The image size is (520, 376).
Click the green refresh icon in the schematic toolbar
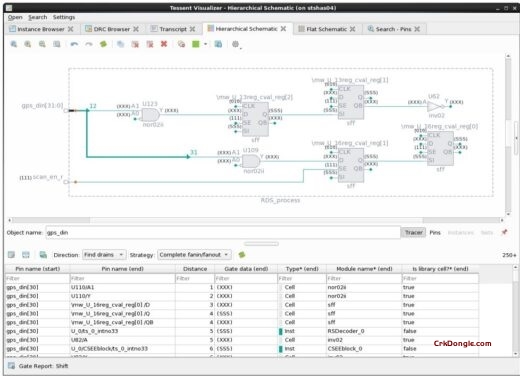[x=103, y=44]
